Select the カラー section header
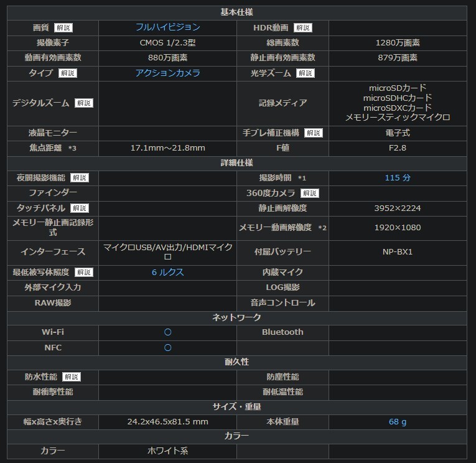The width and height of the screenshot is (476, 463). 237,436
